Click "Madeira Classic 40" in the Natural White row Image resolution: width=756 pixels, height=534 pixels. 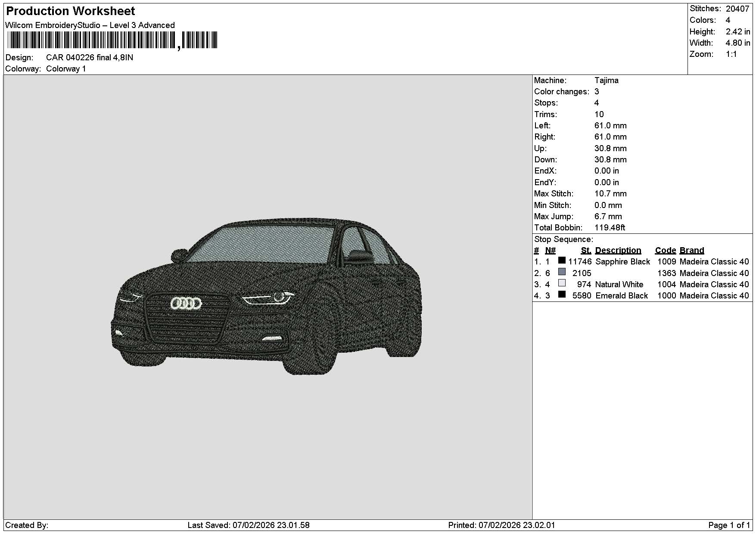[714, 284]
